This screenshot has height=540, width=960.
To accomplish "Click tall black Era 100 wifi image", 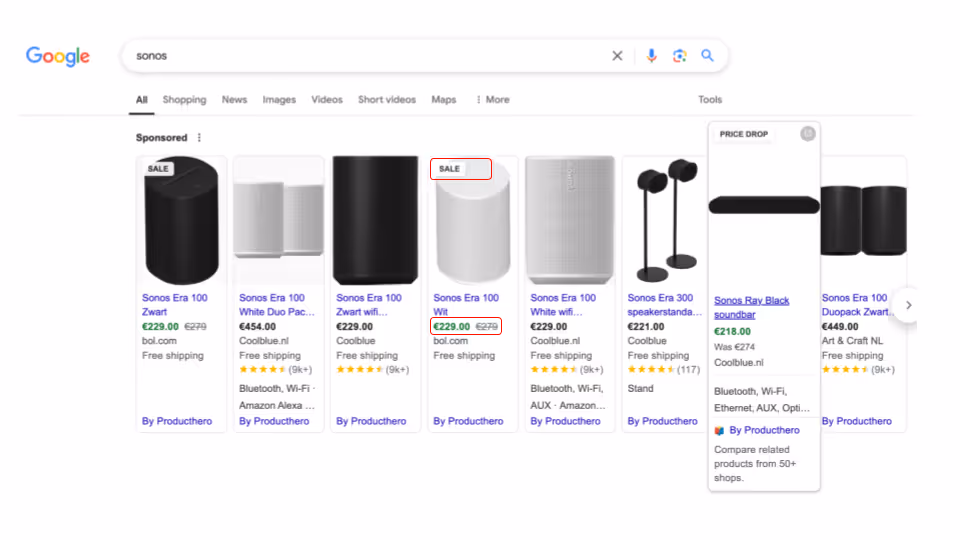I will 375,220.
